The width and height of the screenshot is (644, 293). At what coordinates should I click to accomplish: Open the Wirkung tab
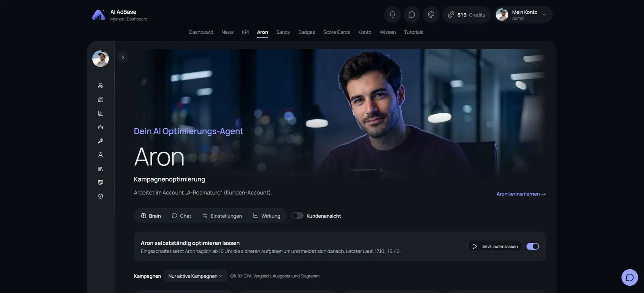click(x=266, y=216)
